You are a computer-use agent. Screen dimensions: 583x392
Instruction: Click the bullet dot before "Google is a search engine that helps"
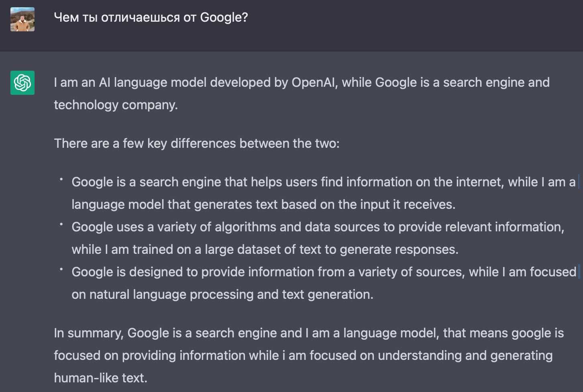(x=61, y=180)
